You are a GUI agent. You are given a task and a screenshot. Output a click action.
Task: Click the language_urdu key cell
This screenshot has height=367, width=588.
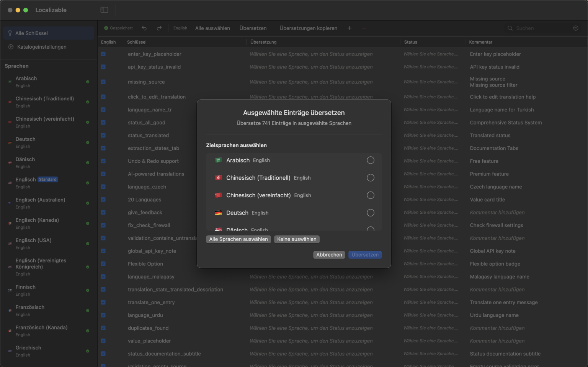point(145,315)
